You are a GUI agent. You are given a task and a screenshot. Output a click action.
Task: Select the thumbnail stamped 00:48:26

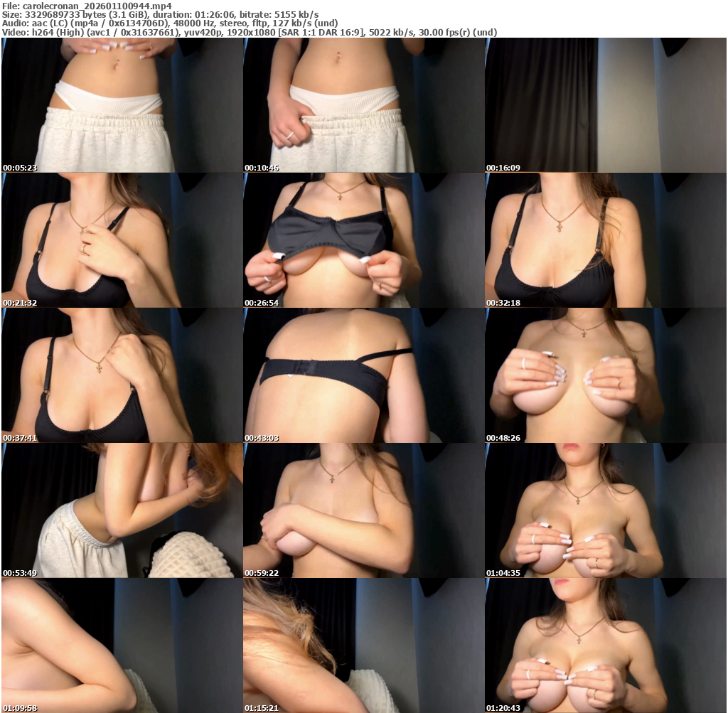605,375
